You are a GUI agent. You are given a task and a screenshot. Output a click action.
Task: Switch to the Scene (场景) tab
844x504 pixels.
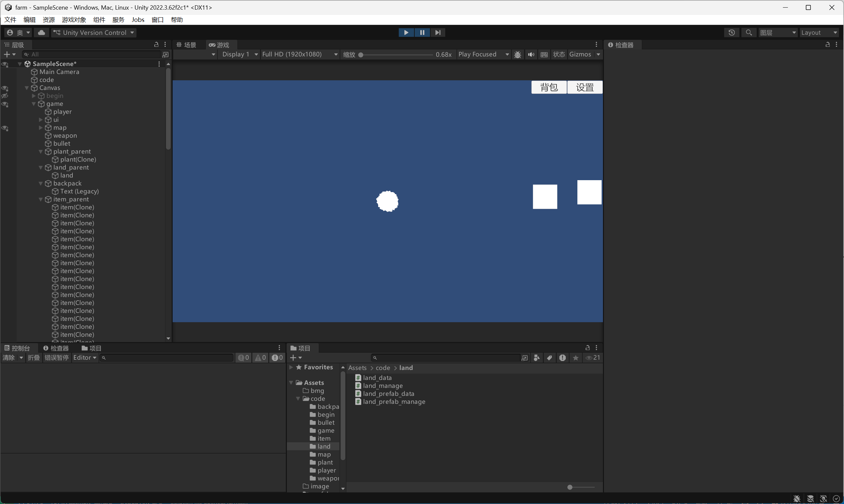pos(187,45)
